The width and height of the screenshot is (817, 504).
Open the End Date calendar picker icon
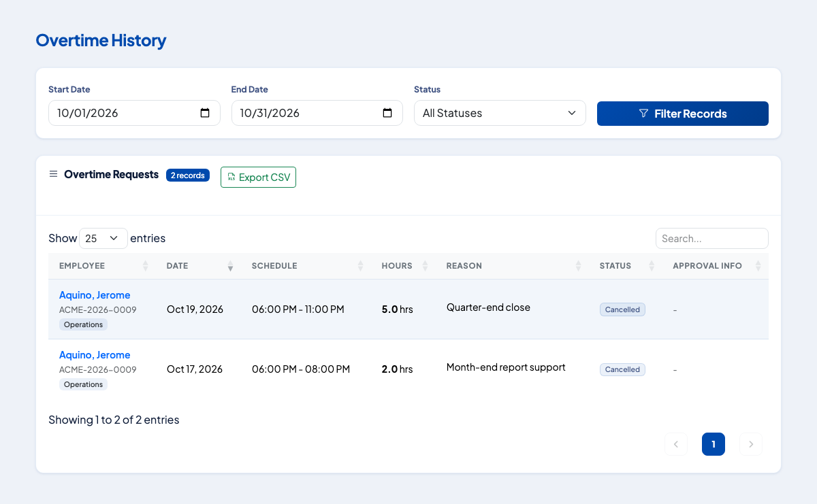(x=387, y=113)
